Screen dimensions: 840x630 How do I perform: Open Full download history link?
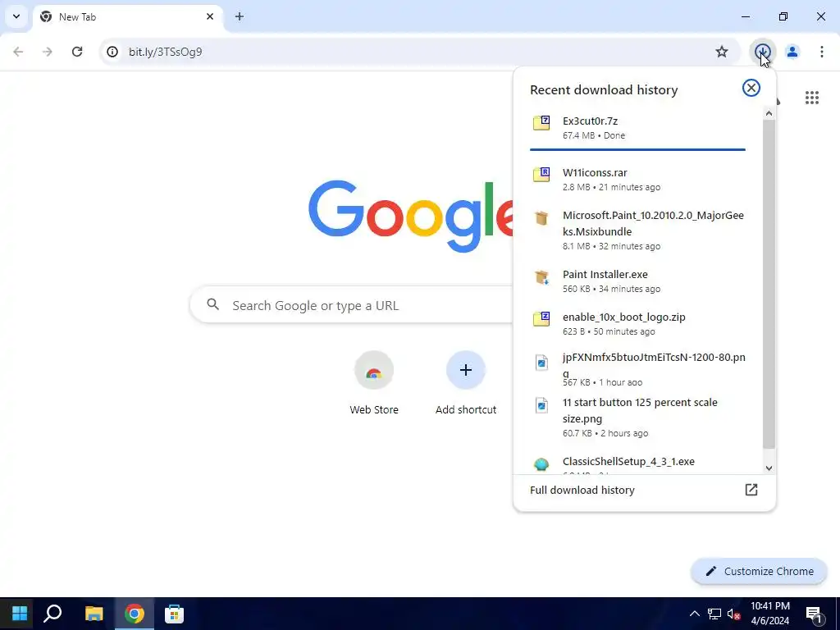pos(582,491)
